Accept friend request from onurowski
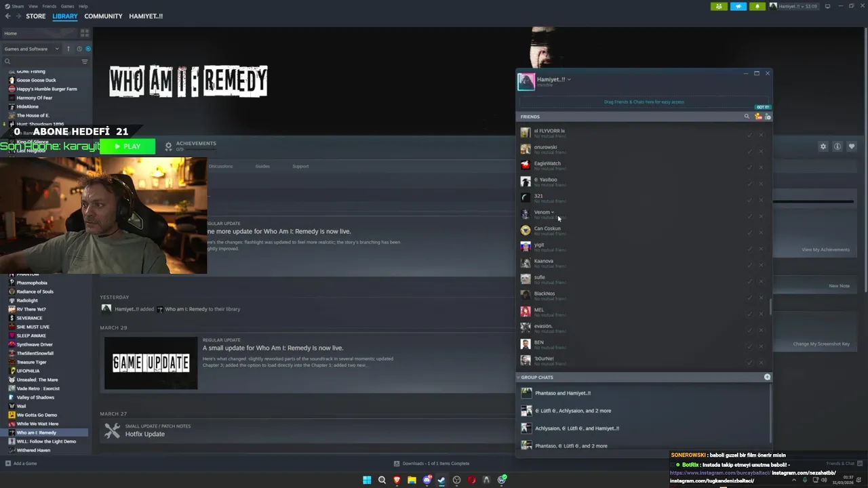This screenshot has height=488, width=868. [x=749, y=151]
